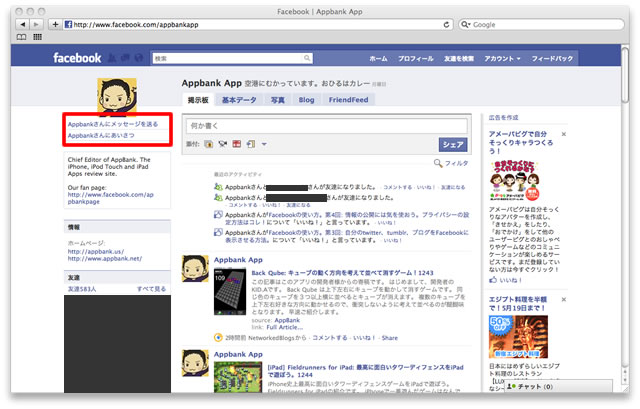Image resolution: width=640 pixels, height=409 pixels.
Task: Click the magnifier in Facebook search box
Action: point(307,58)
